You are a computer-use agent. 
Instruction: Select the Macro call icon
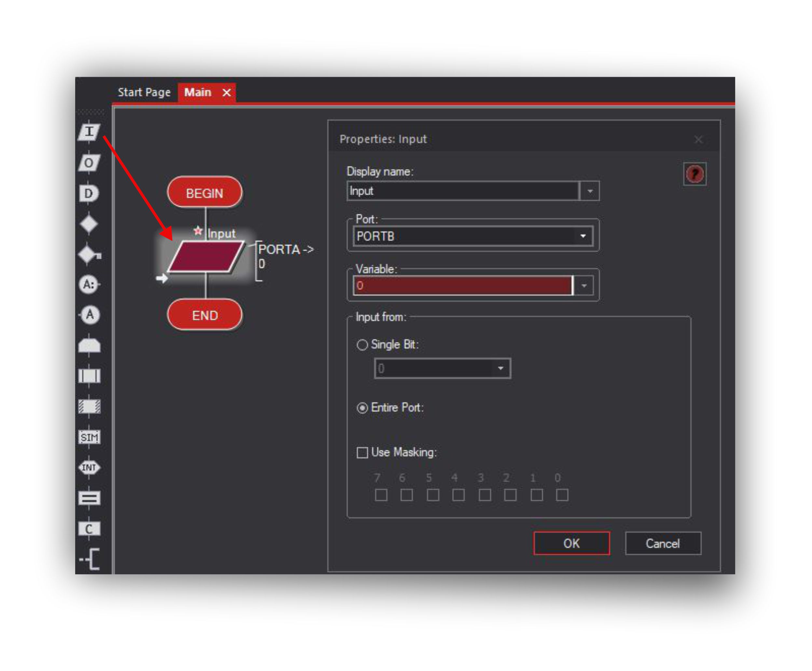coord(89,376)
